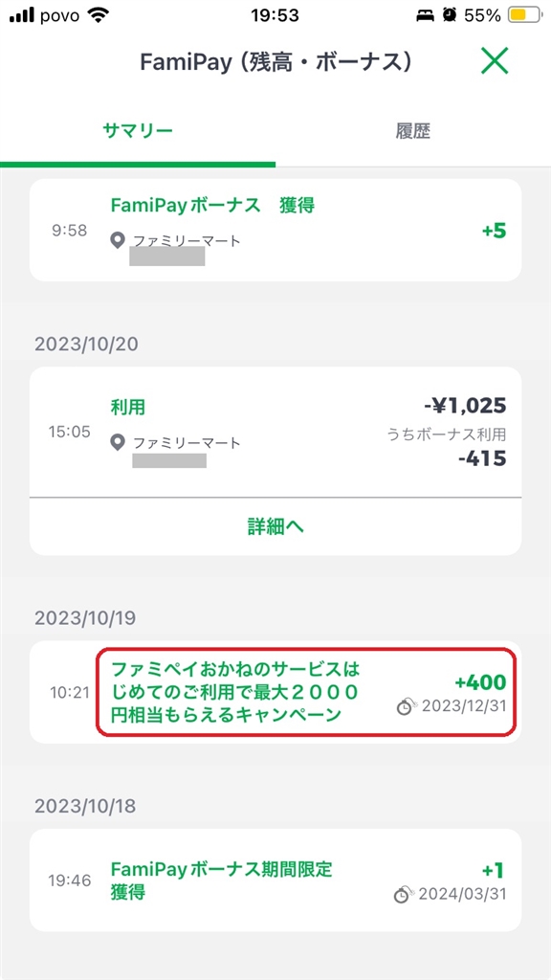Tap the alarm clock status icon
This screenshot has height=980, width=551.
(x=450, y=15)
